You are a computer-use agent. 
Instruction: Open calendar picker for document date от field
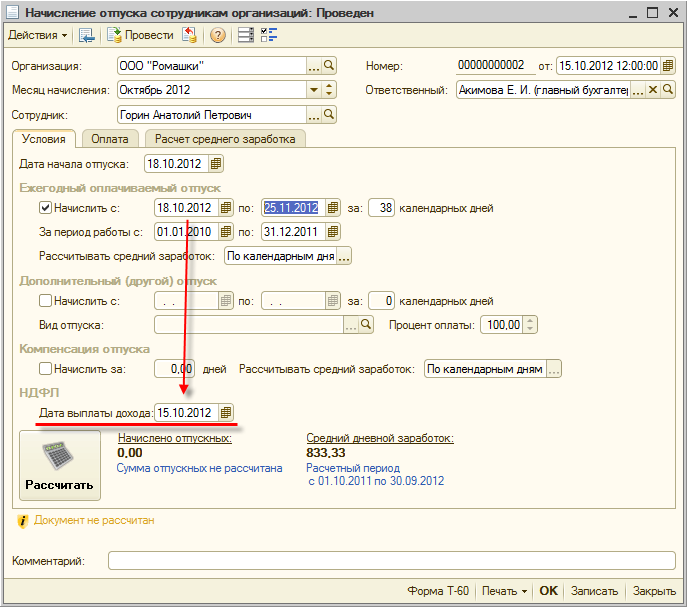click(668, 66)
